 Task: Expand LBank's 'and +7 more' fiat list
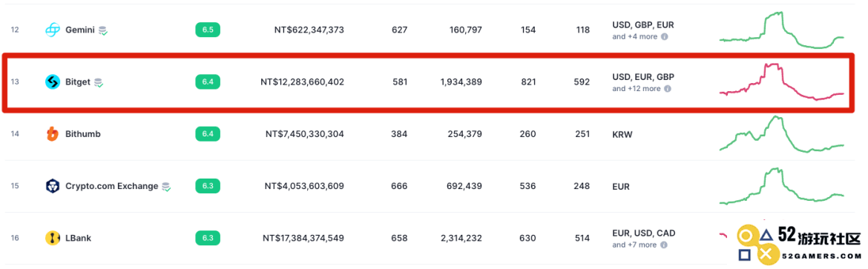(635, 245)
